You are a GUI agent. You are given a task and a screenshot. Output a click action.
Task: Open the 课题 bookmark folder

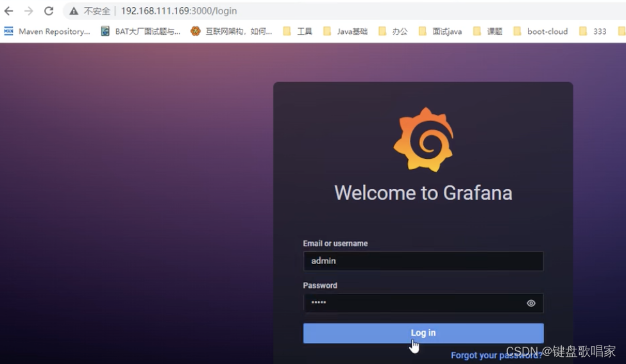pyautogui.click(x=488, y=31)
